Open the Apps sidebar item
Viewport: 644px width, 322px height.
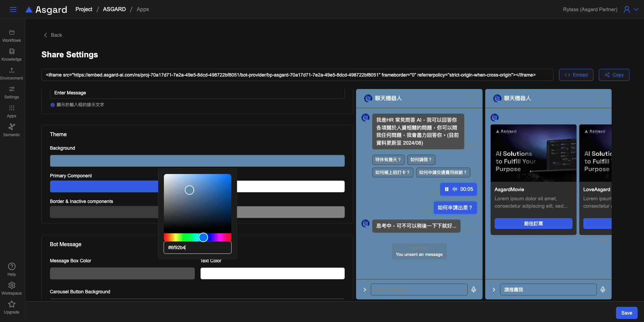12,111
